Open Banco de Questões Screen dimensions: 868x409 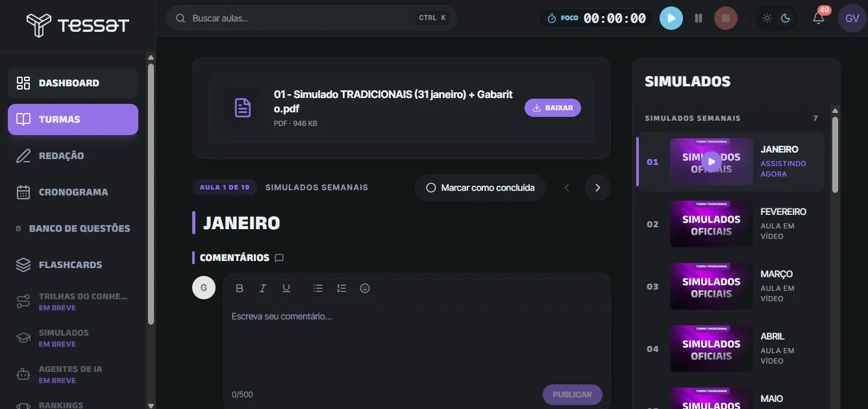(x=73, y=229)
